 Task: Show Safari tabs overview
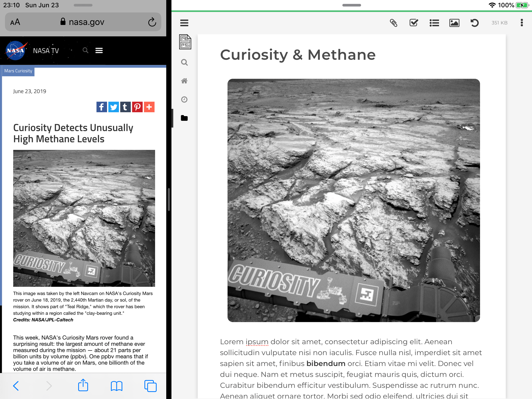pos(150,386)
